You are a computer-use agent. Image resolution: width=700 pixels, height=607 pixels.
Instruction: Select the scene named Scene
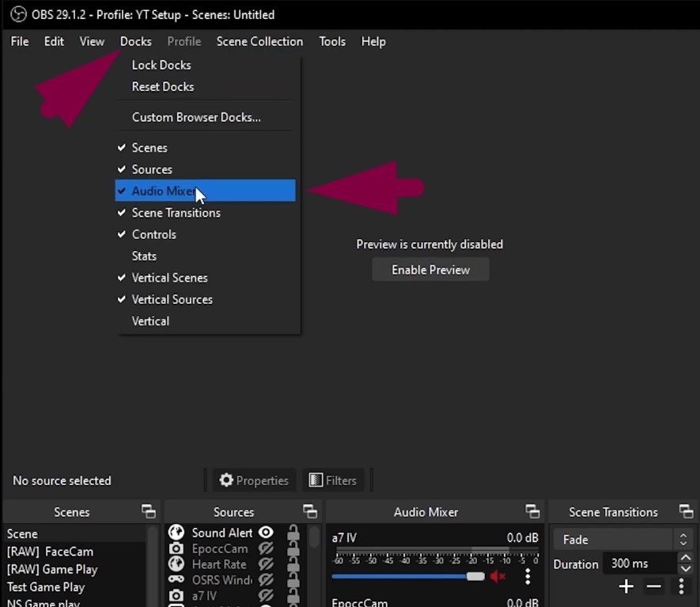pyautogui.click(x=74, y=533)
